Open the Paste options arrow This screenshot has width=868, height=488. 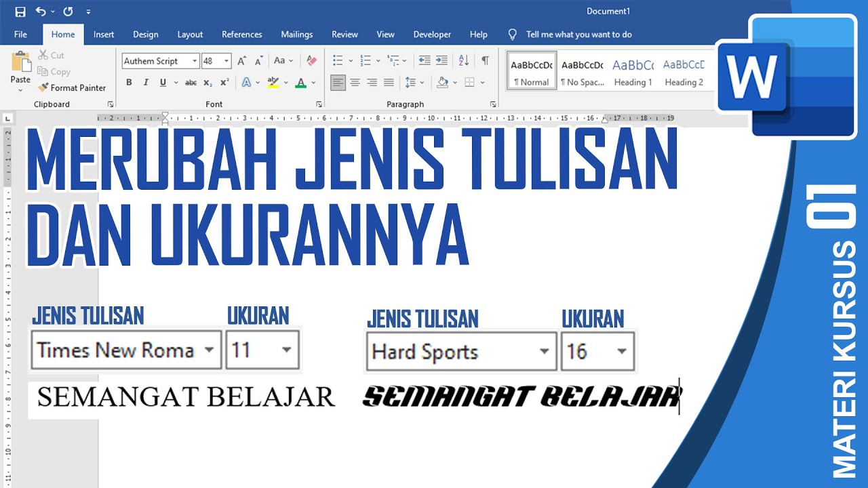point(20,89)
